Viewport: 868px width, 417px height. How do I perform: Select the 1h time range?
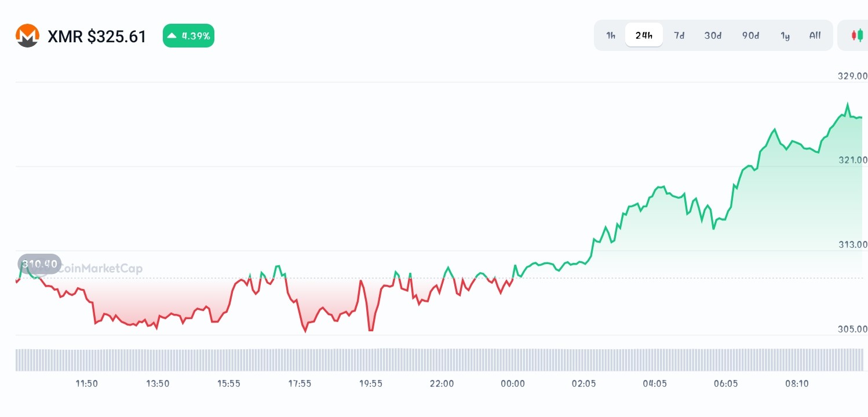611,35
